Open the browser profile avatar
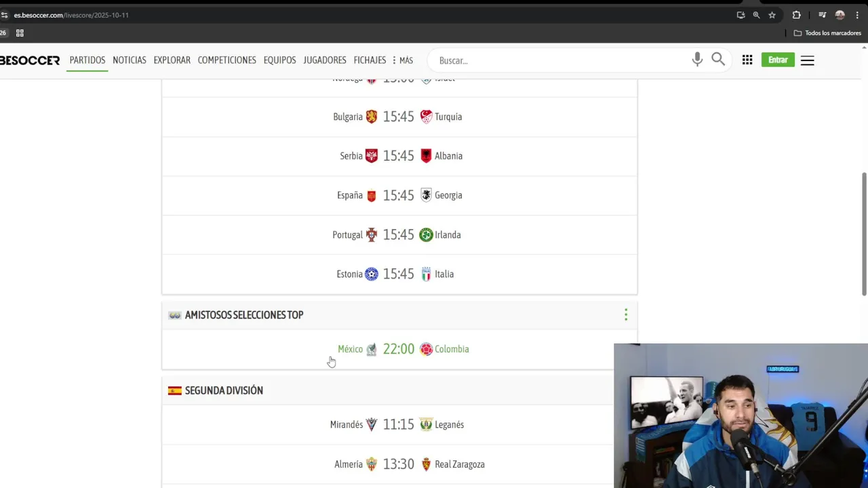 pyautogui.click(x=840, y=15)
